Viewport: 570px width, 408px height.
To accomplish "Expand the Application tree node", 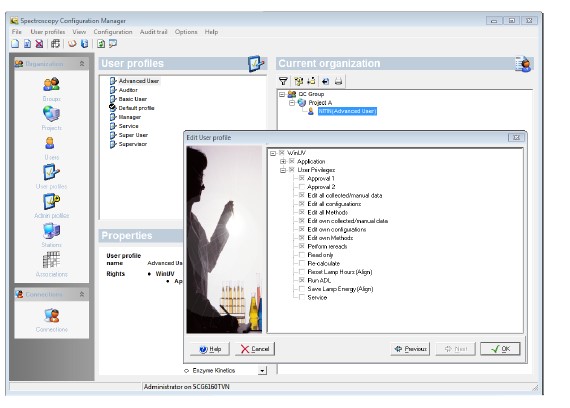I will click(x=283, y=161).
